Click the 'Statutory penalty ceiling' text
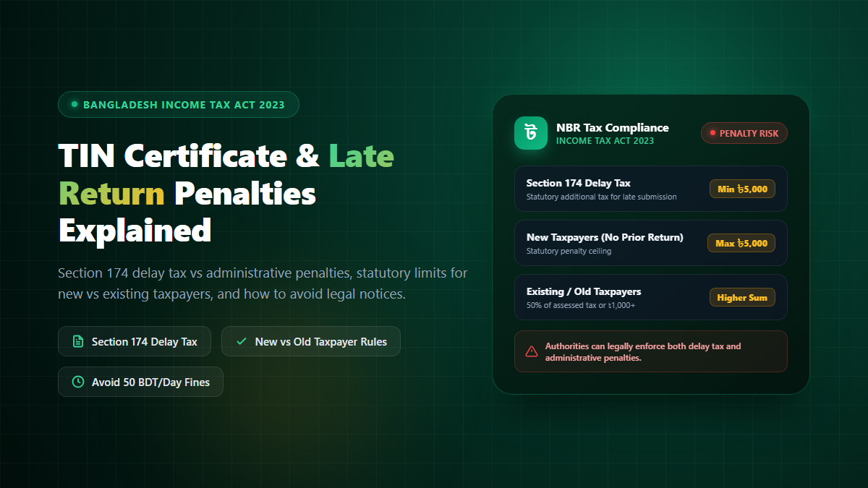Image resolution: width=868 pixels, height=488 pixels. [569, 251]
